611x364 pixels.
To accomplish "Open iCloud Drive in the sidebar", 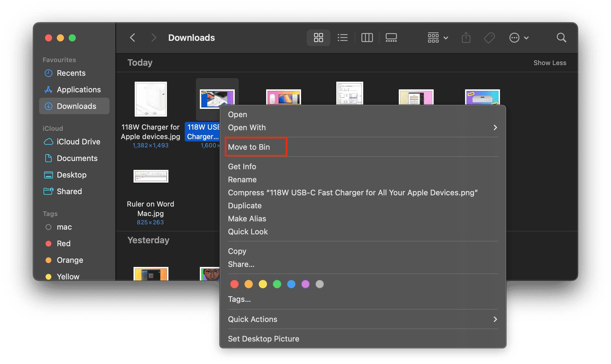I will pos(78,142).
